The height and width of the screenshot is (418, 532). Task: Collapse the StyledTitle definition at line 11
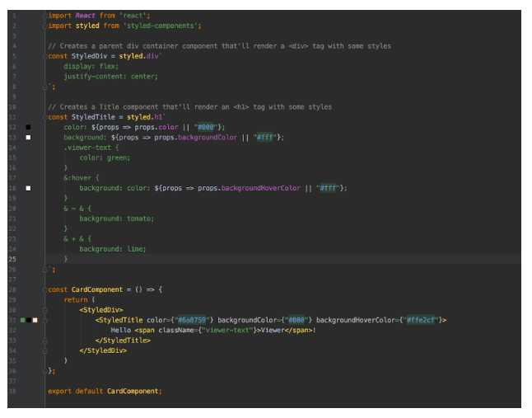(44, 117)
